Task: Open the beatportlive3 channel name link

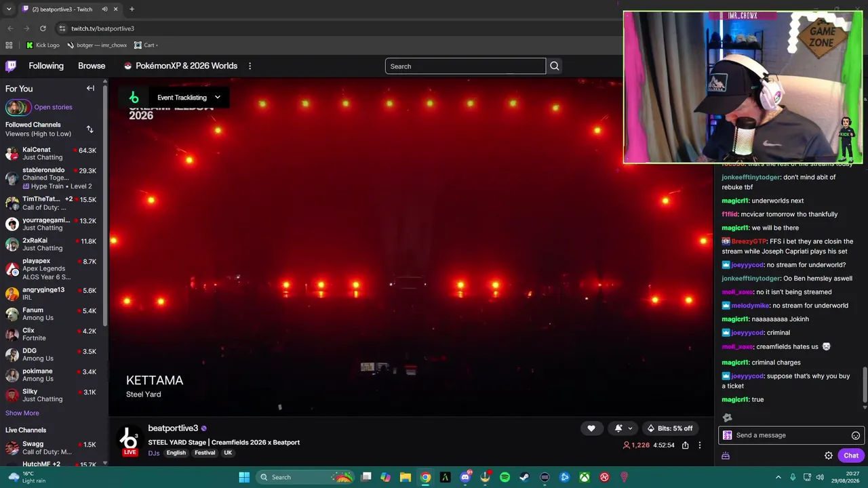Action: pyautogui.click(x=173, y=428)
